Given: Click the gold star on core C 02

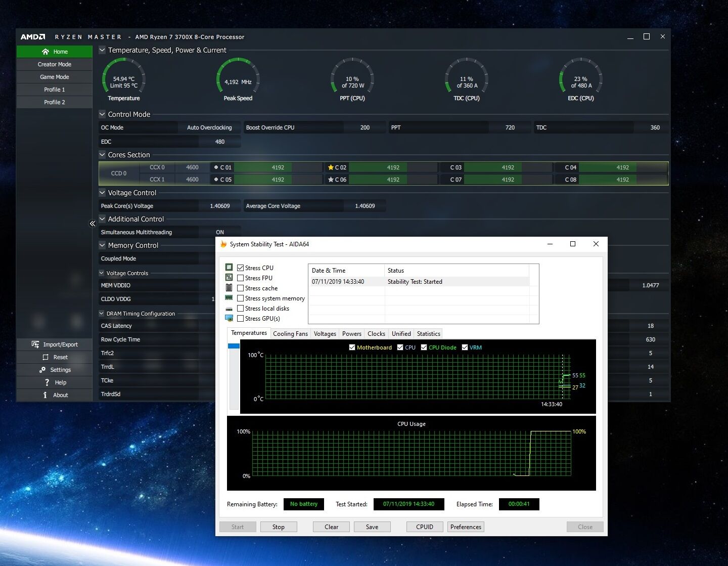Looking at the screenshot, I should click(331, 167).
